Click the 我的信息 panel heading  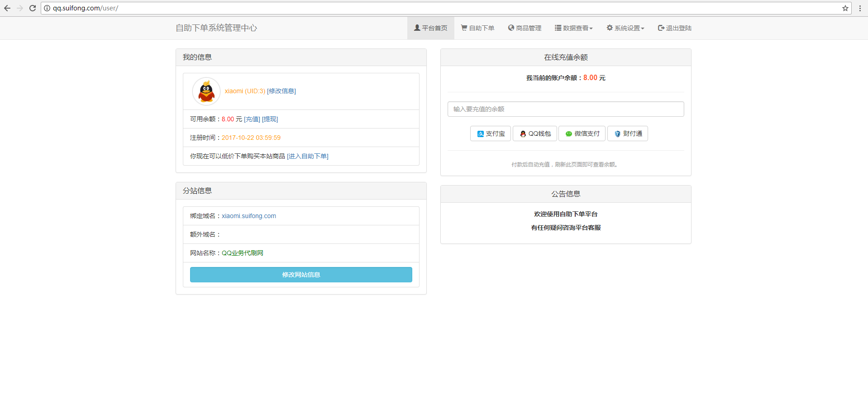coord(197,57)
